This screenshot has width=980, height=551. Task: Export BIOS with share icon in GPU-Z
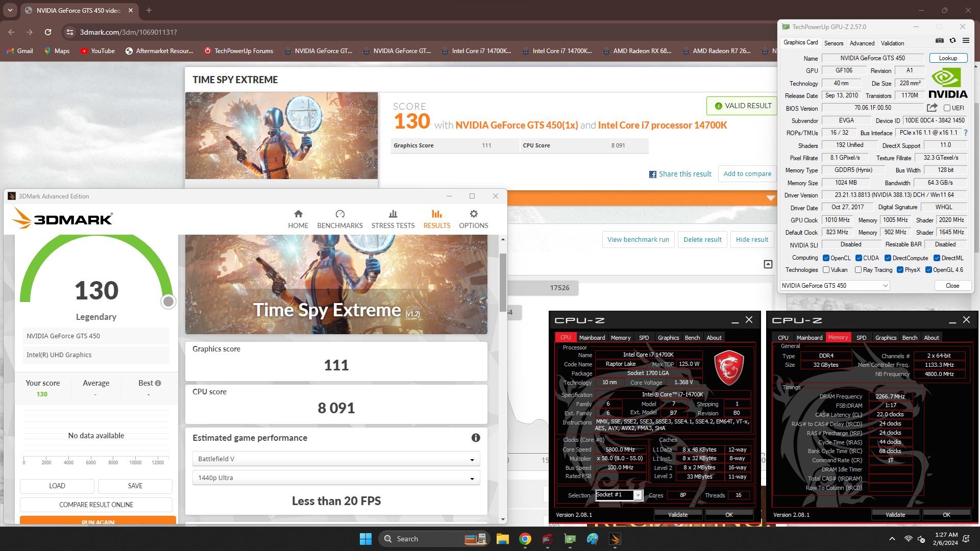click(932, 108)
